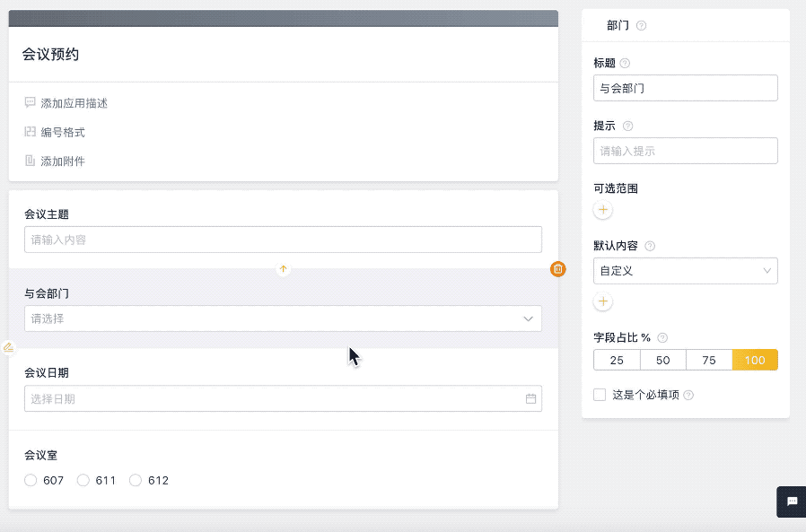Set field width to 25 percent
The image size is (806, 532).
pos(617,361)
